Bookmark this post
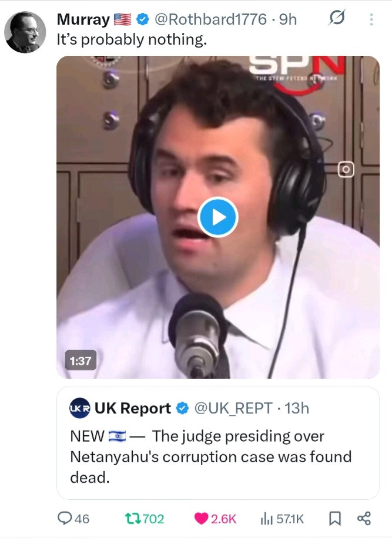 [x=335, y=518]
